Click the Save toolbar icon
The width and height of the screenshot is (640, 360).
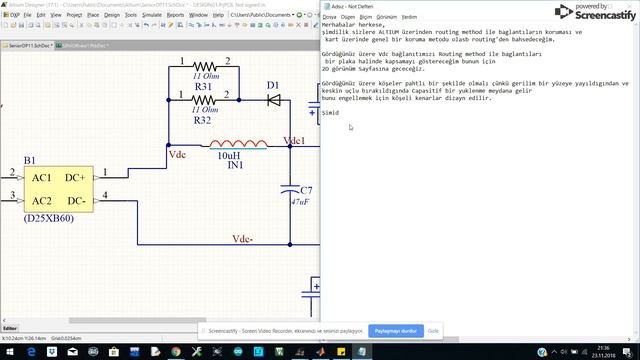click(x=21, y=25)
